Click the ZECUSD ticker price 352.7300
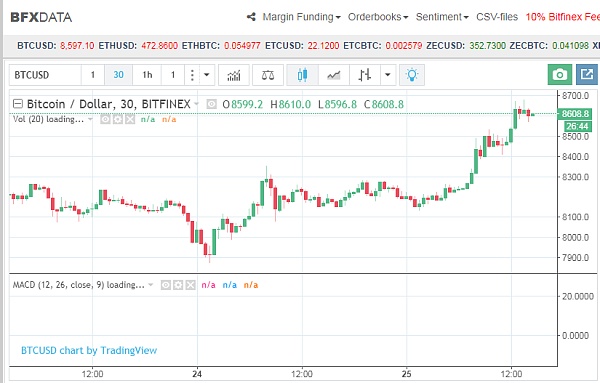The image size is (600, 383). point(488,46)
